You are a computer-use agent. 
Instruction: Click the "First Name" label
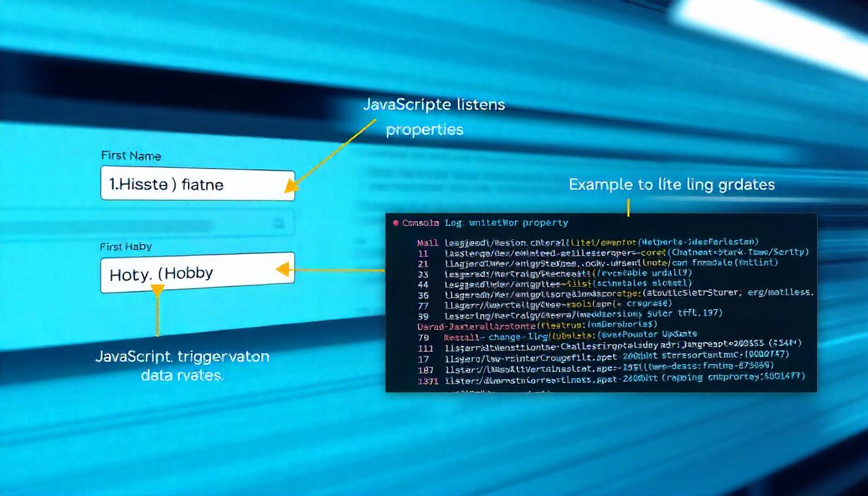tap(131, 156)
